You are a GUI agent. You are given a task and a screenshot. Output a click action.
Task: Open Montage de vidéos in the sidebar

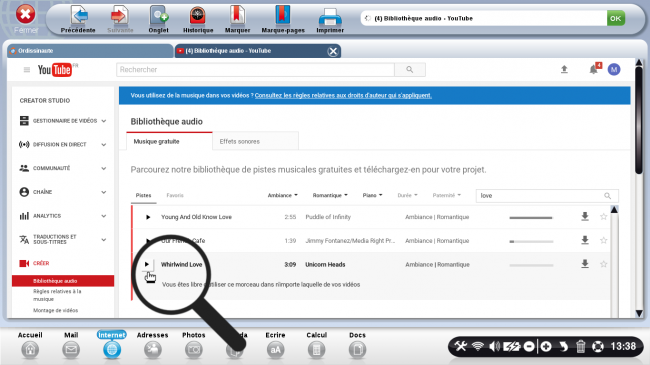pos(56,310)
